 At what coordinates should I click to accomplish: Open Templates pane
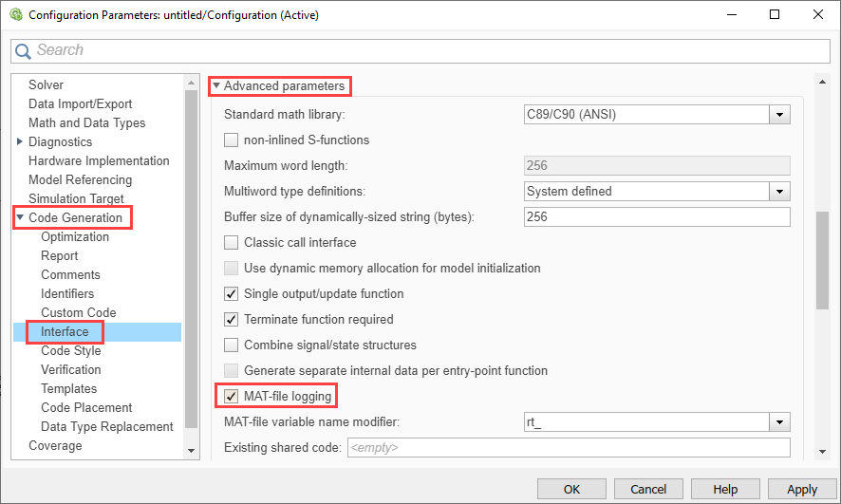click(69, 389)
